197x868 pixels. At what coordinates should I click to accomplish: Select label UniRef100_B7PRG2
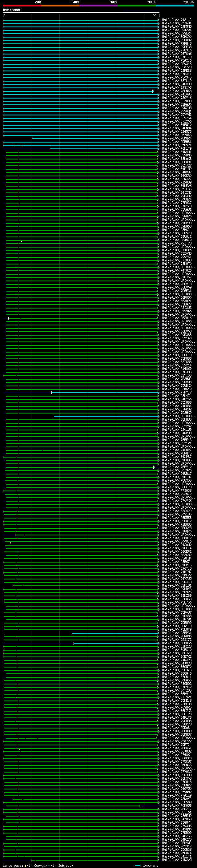[x=177, y=409]
